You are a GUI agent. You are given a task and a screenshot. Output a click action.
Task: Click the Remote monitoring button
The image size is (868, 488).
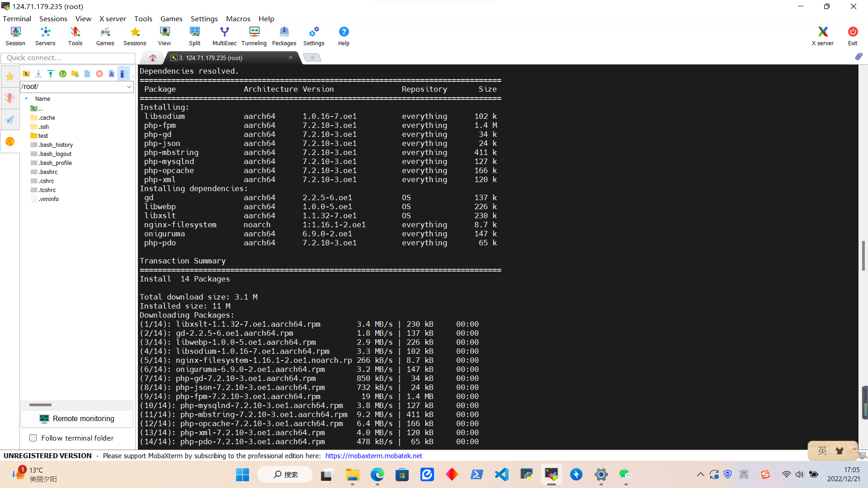point(77,418)
